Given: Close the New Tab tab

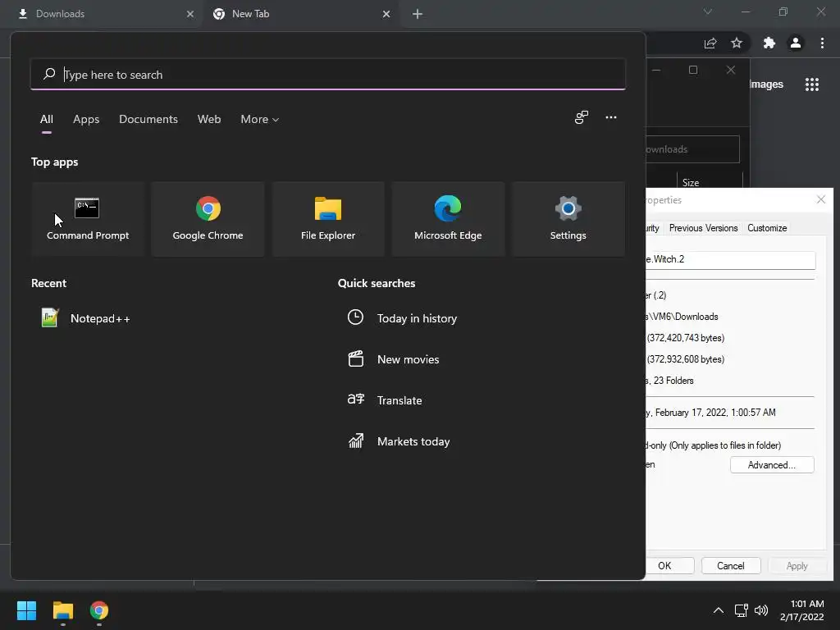Looking at the screenshot, I should [x=386, y=14].
